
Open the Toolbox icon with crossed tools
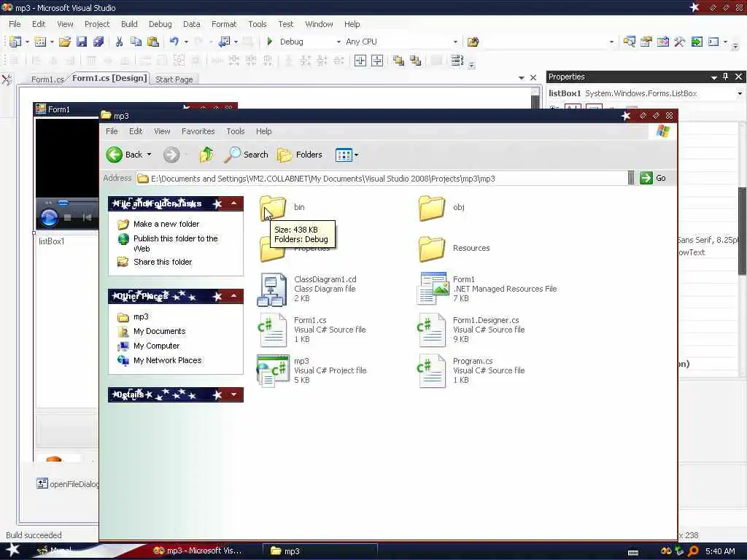679,42
